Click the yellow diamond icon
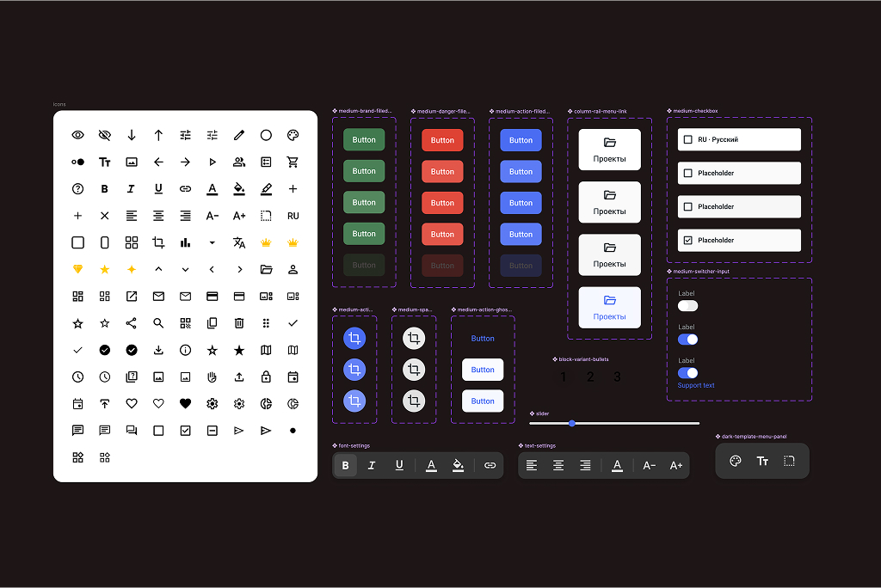This screenshot has height=588, width=881. (x=78, y=269)
